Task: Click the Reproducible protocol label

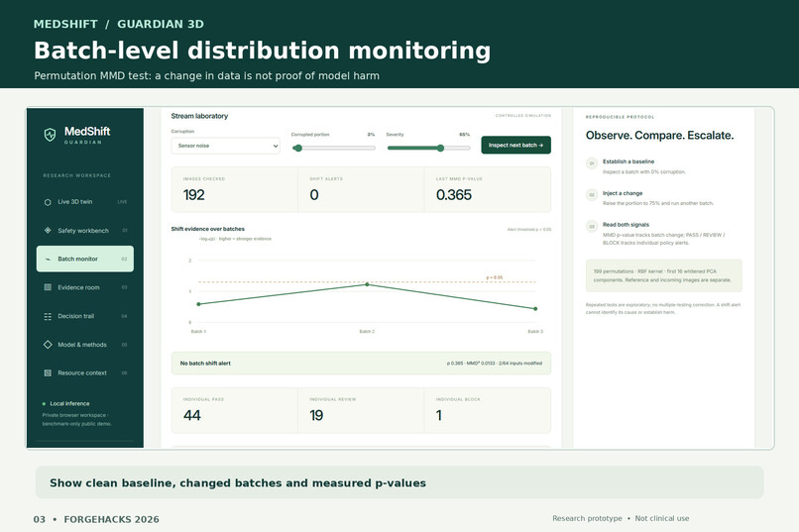Action: click(x=620, y=117)
